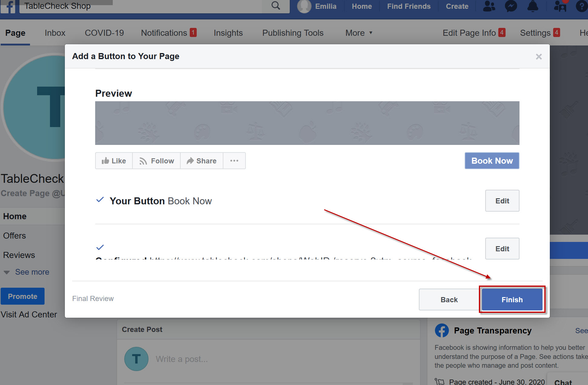Click the Book Now preview button

(x=492, y=161)
